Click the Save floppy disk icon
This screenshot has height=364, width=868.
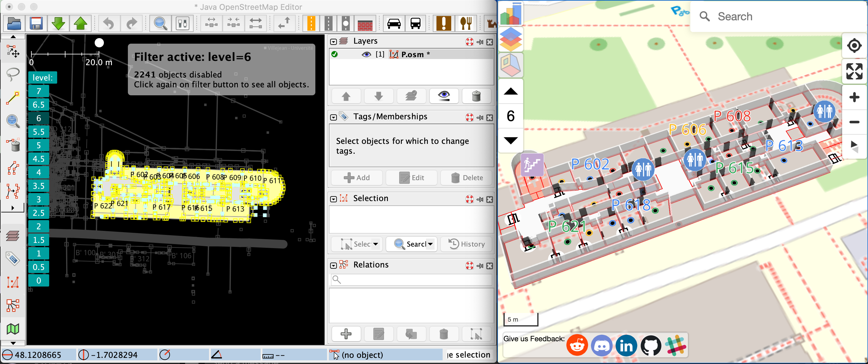point(36,23)
